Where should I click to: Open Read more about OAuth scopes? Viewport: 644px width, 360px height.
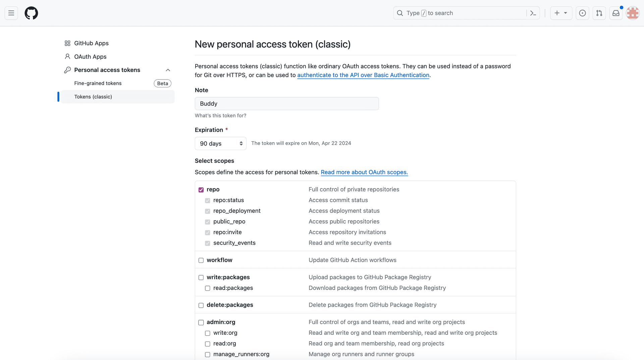point(364,172)
